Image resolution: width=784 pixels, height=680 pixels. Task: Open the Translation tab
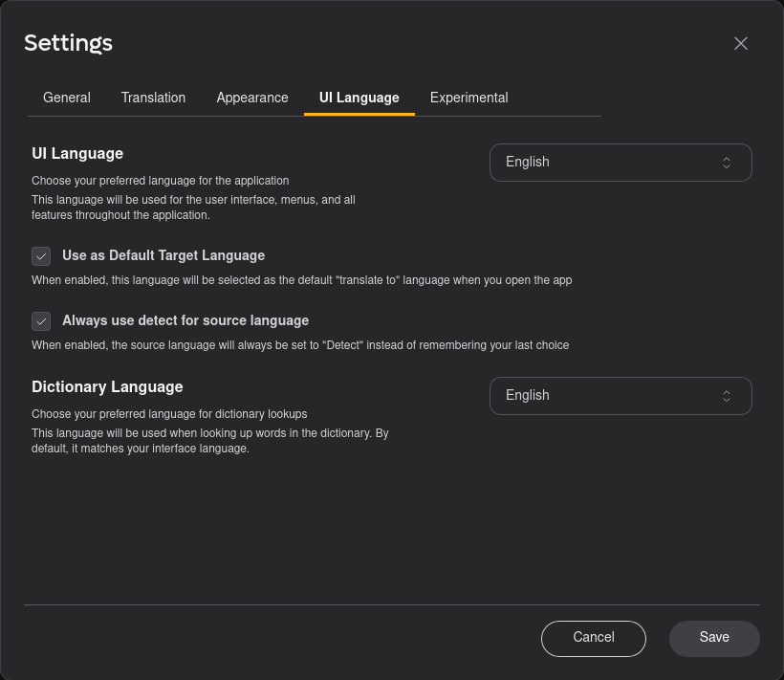[153, 98]
